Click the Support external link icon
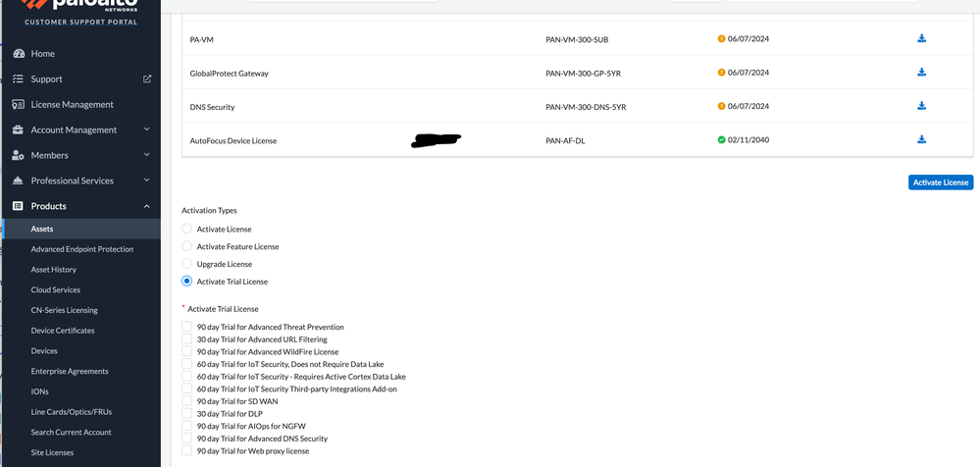The width and height of the screenshot is (980, 467). 147,79
